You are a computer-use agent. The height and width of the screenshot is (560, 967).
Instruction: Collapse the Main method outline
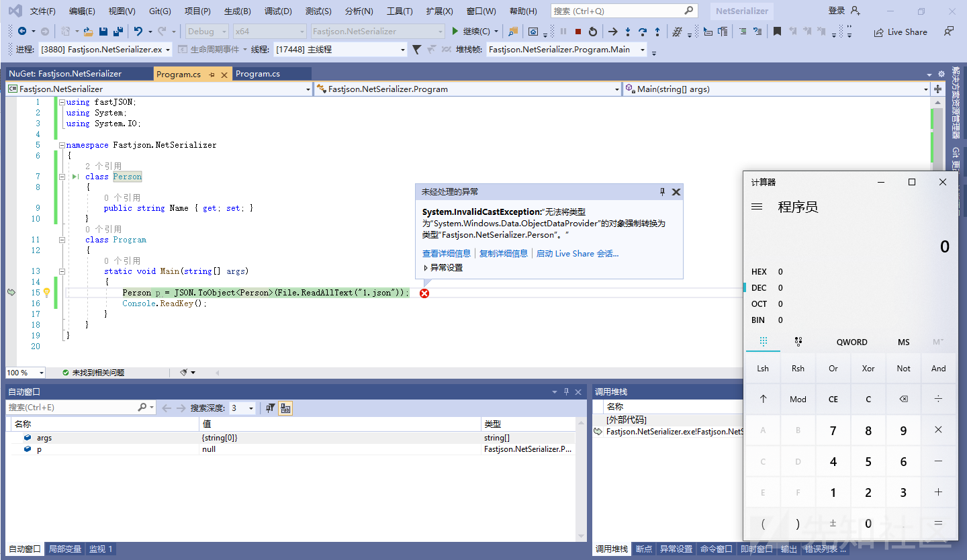[x=62, y=271]
